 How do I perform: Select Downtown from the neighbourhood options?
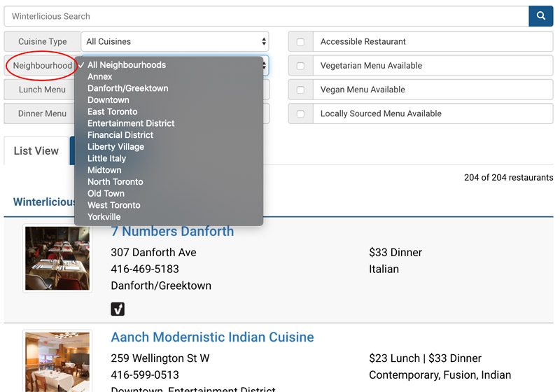[x=169, y=100]
